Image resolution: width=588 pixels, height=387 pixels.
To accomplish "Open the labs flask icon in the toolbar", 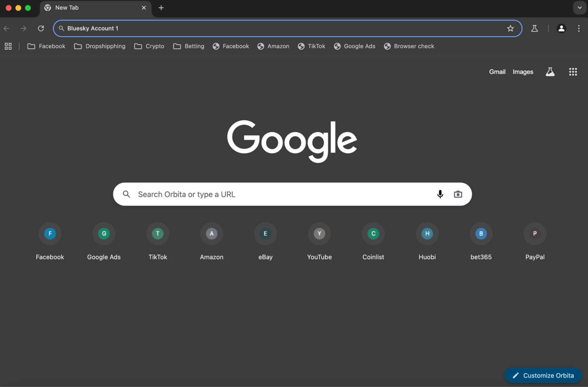I will (534, 28).
